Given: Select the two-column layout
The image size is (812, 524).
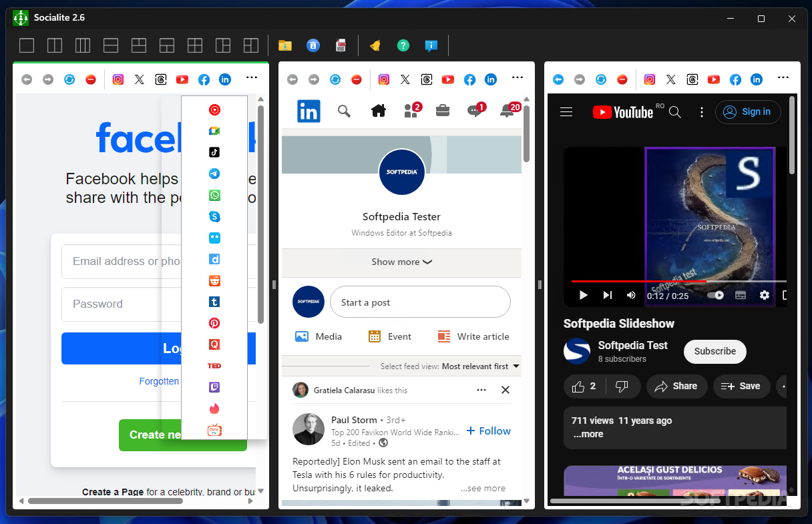Looking at the screenshot, I should click(x=55, y=45).
